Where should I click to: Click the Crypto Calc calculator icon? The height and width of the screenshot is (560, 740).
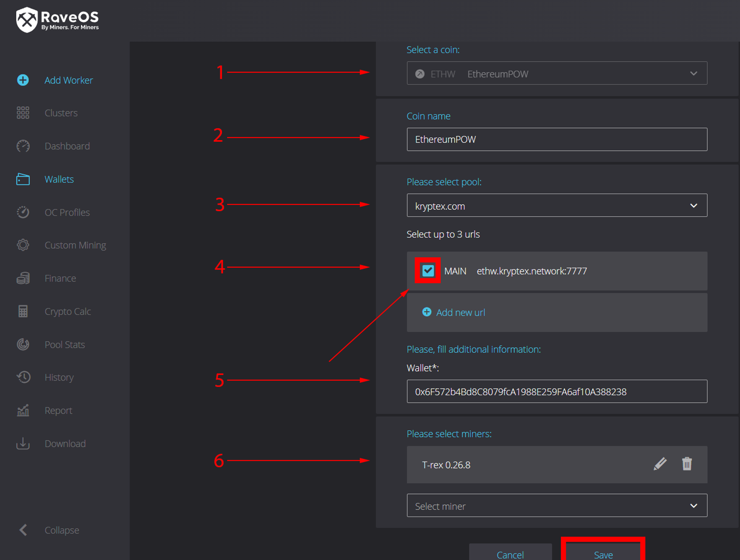[23, 311]
